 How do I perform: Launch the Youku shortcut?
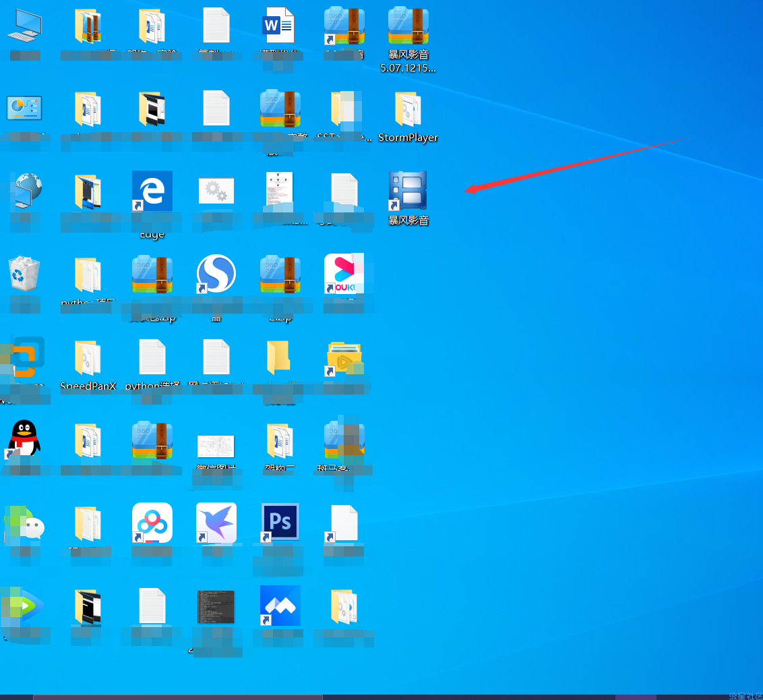coord(344,274)
